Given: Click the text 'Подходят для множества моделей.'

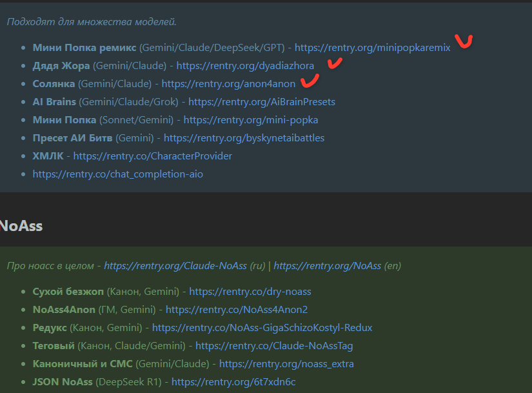Looking at the screenshot, I should pos(92,22).
